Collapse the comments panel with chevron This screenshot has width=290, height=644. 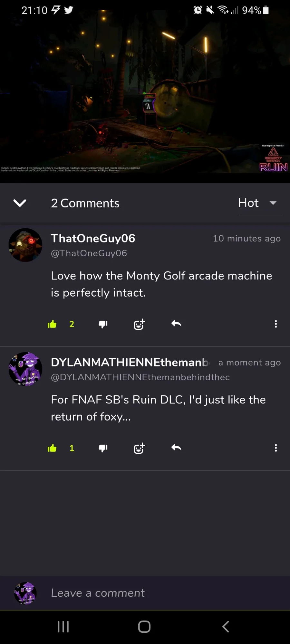(20, 203)
